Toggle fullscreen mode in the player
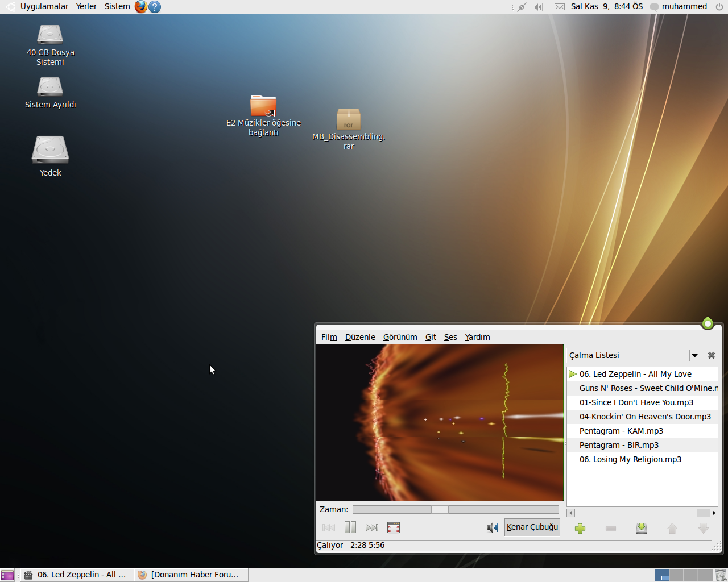This screenshot has height=582, width=728. point(394,527)
